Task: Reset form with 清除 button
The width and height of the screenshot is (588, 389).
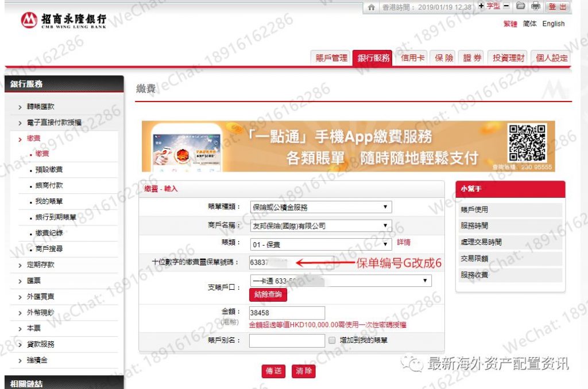Action: coord(304,371)
